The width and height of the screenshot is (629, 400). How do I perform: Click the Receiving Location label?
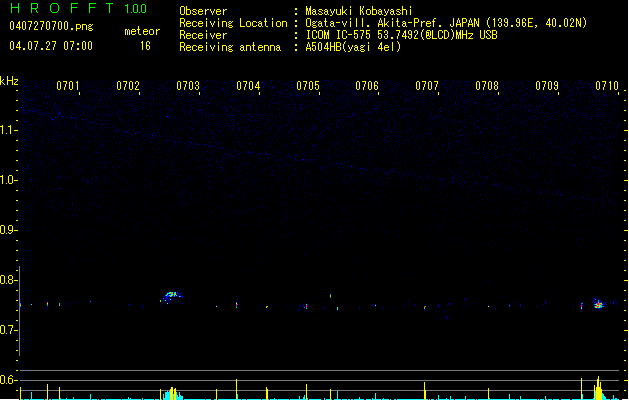pyautogui.click(x=233, y=23)
